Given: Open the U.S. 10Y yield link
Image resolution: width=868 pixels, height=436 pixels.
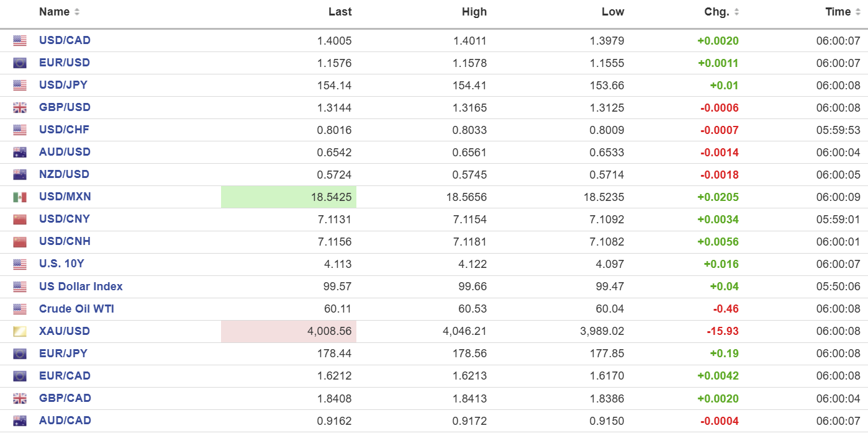Looking at the screenshot, I should (x=61, y=264).
